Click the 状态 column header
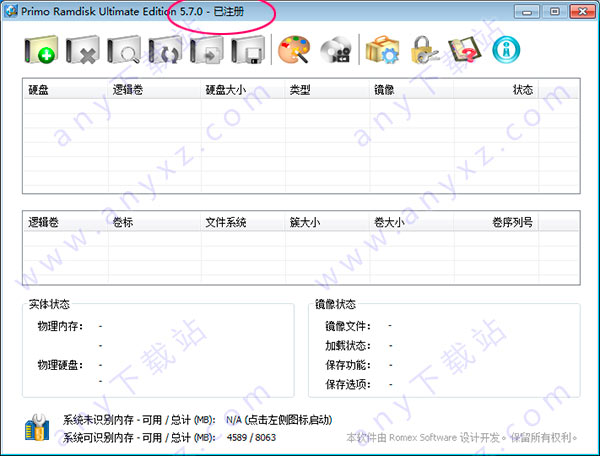 496,90
